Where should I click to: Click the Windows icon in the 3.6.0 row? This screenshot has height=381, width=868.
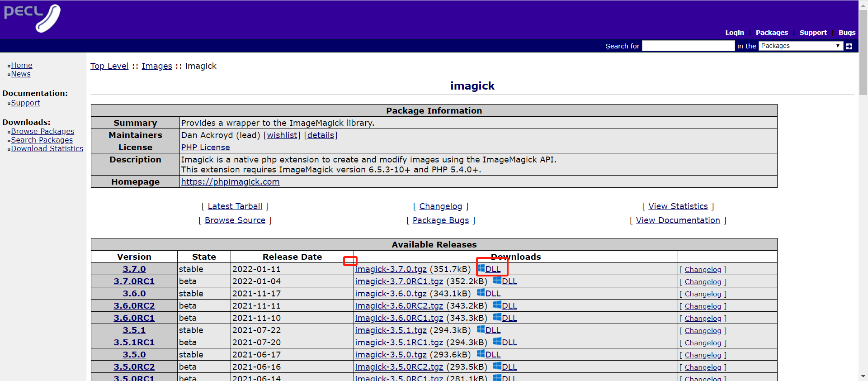pyautogui.click(x=481, y=293)
